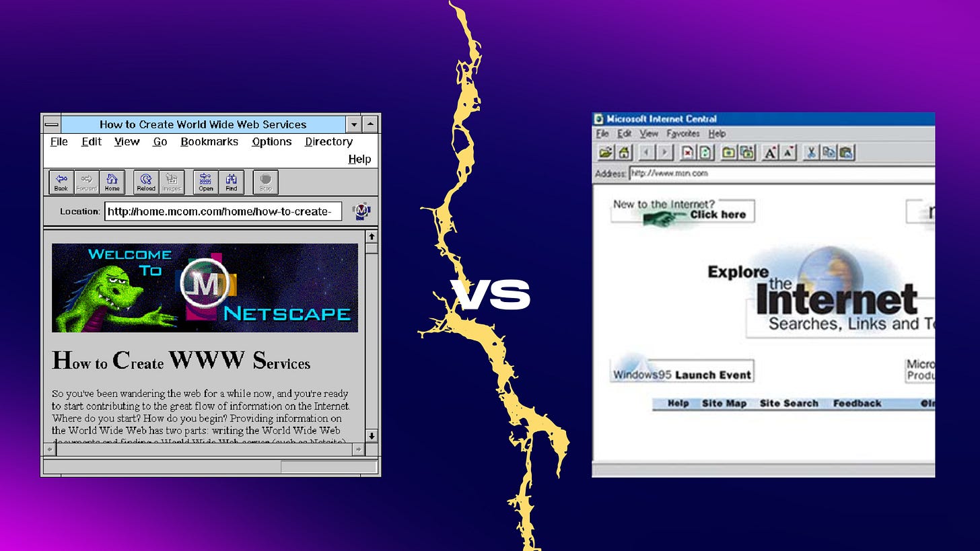This screenshot has height=551, width=980.
Task: Click Site Map in MSN navigation bar
Action: pos(724,404)
